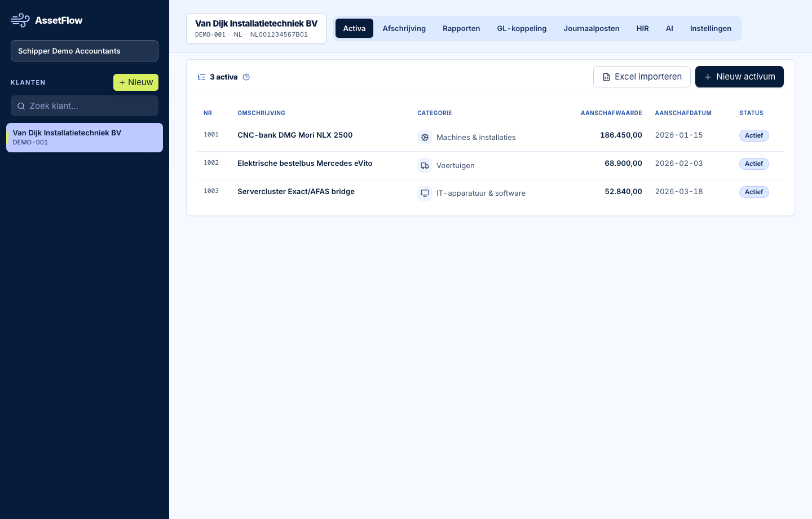The width and height of the screenshot is (812, 519).
Task: Click the yellow Nieuw client button
Action: (136, 82)
